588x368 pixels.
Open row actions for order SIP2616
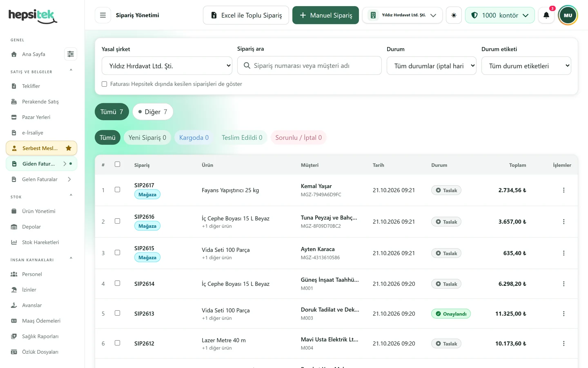[563, 222]
